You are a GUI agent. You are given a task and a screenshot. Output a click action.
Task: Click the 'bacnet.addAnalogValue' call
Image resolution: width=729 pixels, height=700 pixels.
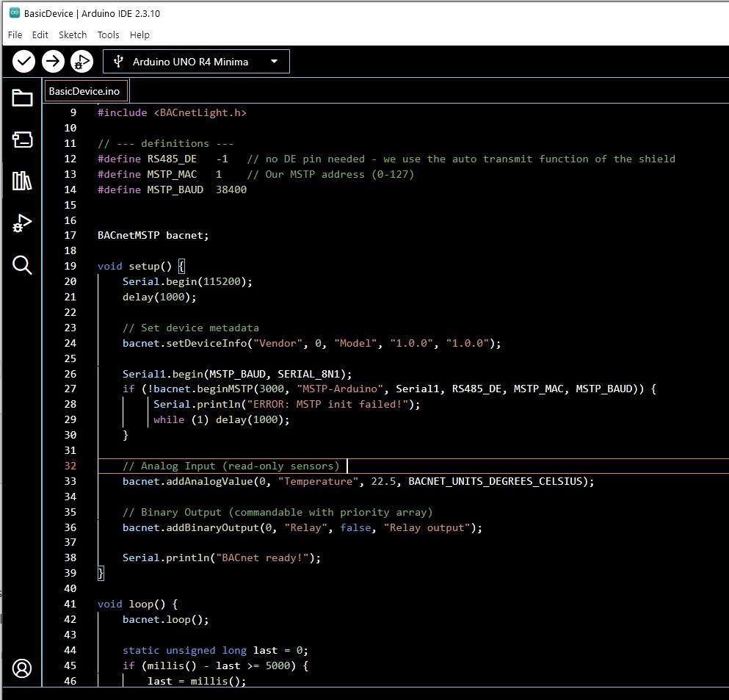(x=187, y=481)
